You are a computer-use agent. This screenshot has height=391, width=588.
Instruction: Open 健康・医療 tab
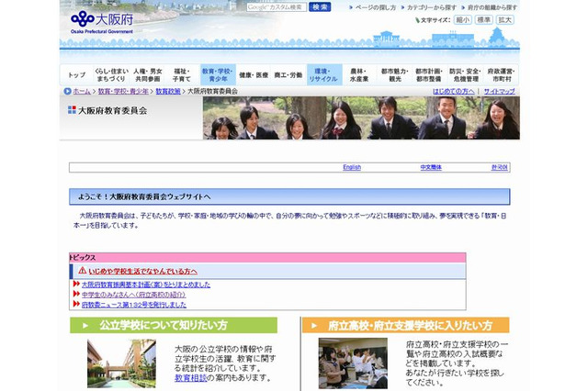[x=254, y=75]
